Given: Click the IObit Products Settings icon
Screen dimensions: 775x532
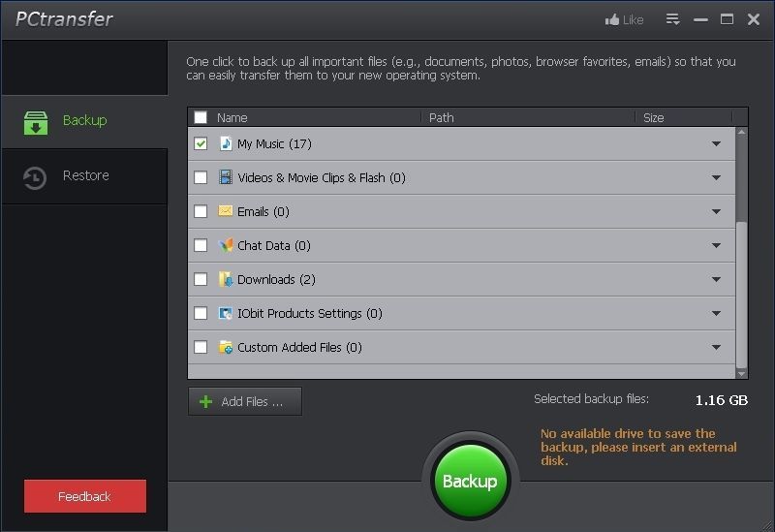Looking at the screenshot, I should [226, 313].
